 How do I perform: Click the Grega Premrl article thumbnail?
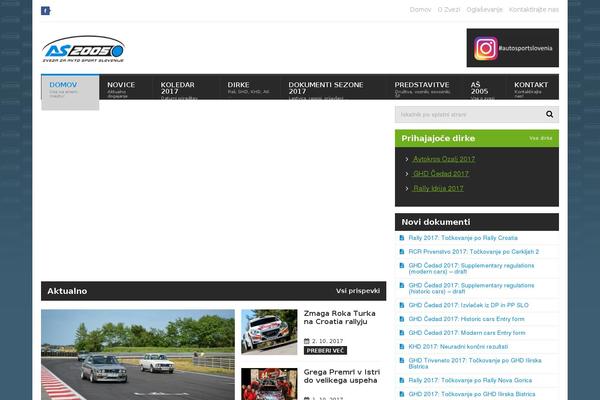[269, 384]
